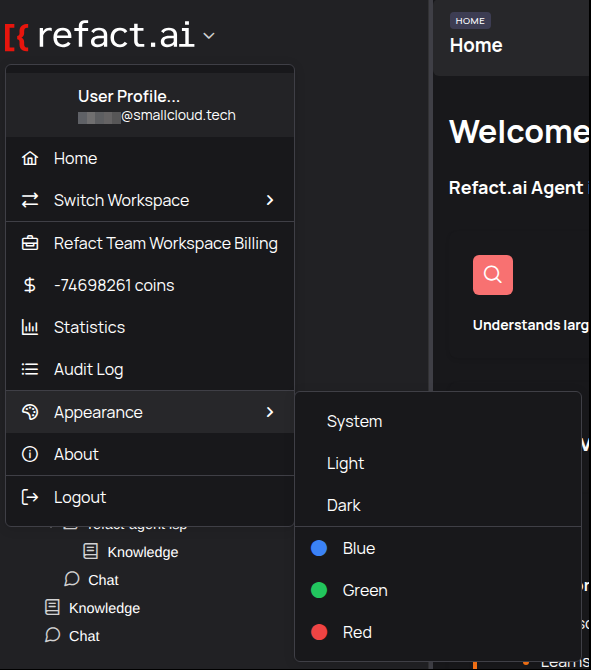Choose the Green accent label
Screen dimensions: 591x670
pyautogui.click(x=365, y=590)
